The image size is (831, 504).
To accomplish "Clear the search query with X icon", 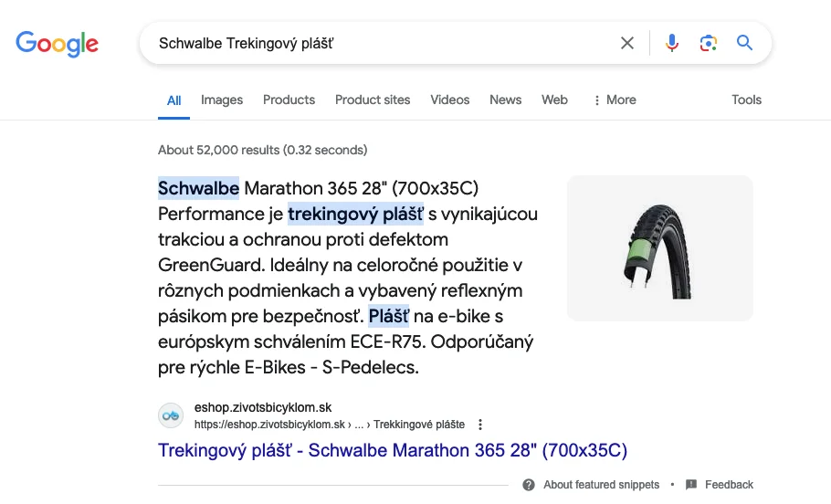I will pyautogui.click(x=627, y=43).
